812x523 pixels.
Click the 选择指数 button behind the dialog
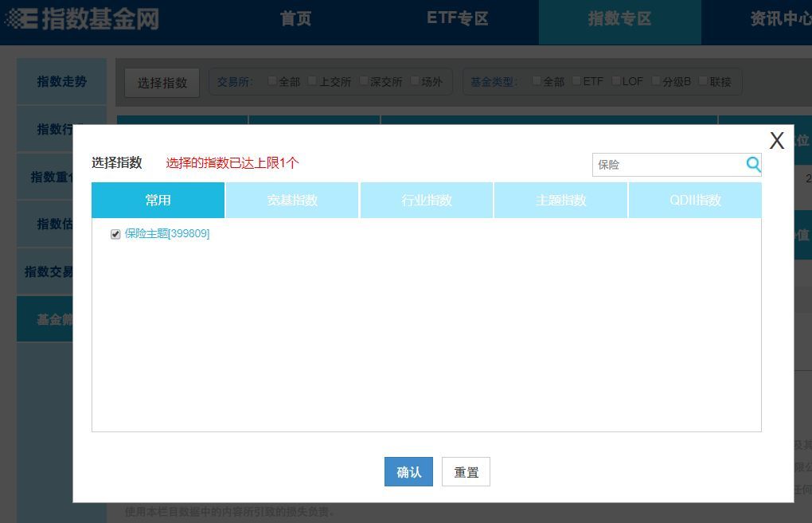162,83
